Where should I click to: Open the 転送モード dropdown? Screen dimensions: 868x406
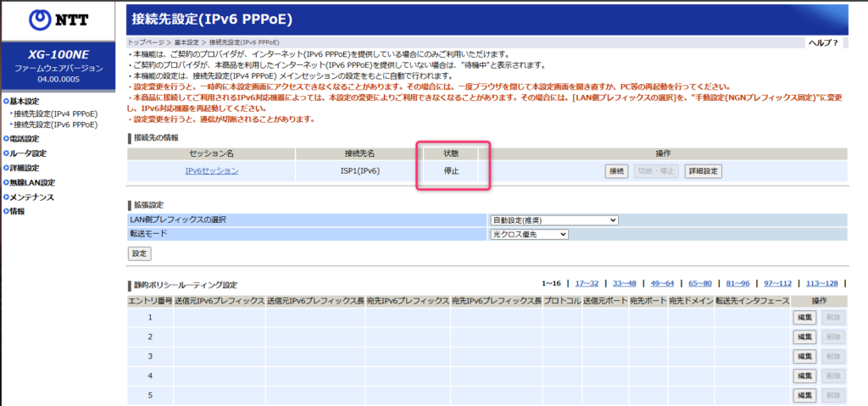(529, 234)
